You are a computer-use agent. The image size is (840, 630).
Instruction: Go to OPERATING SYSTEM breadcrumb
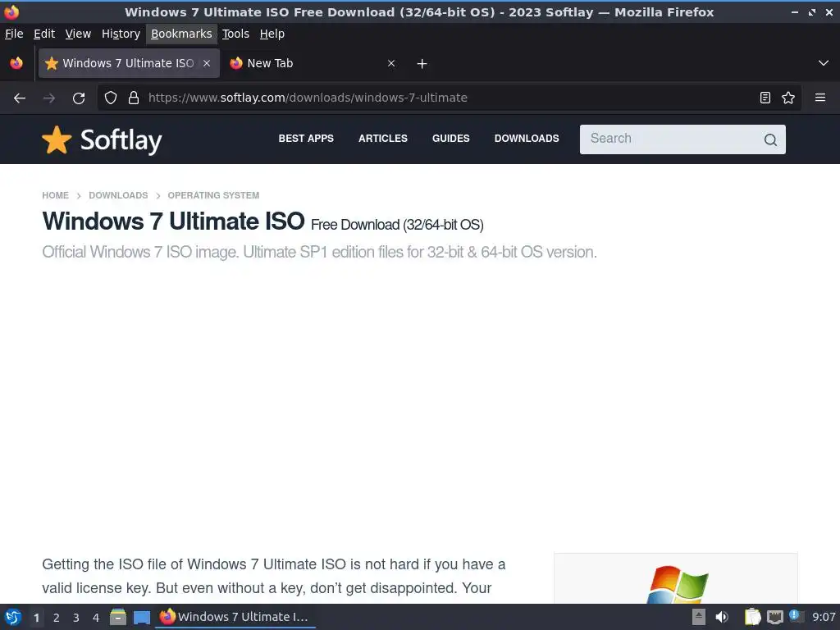(213, 195)
